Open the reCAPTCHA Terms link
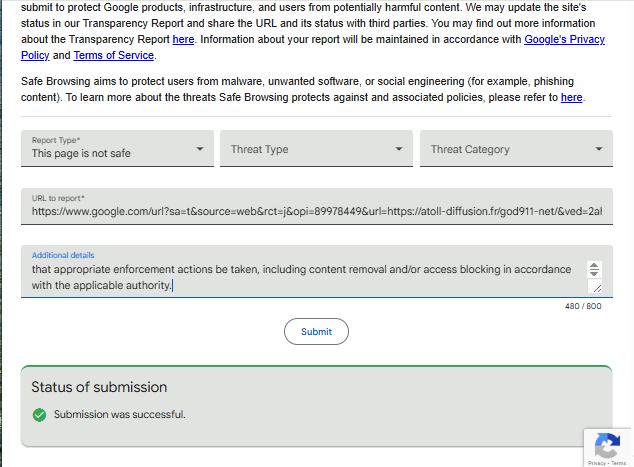634x467 pixels. 619,463
